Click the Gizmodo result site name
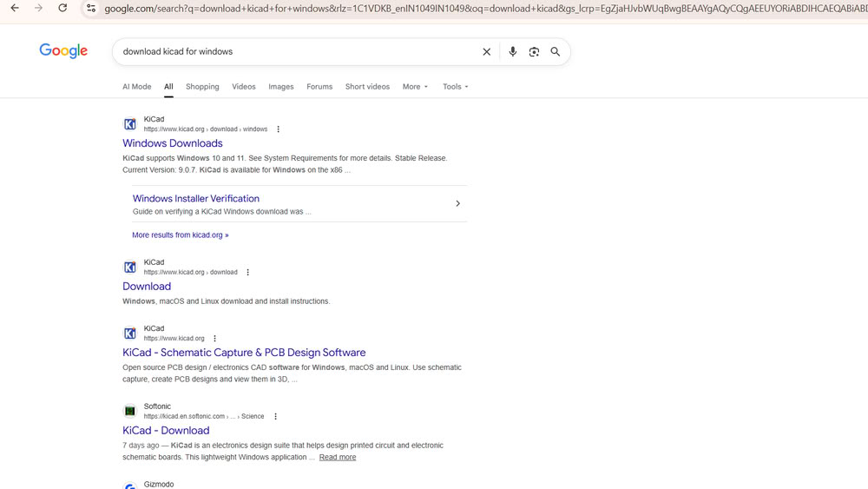Image resolution: width=868 pixels, height=489 pixels. tap(159, 484)
